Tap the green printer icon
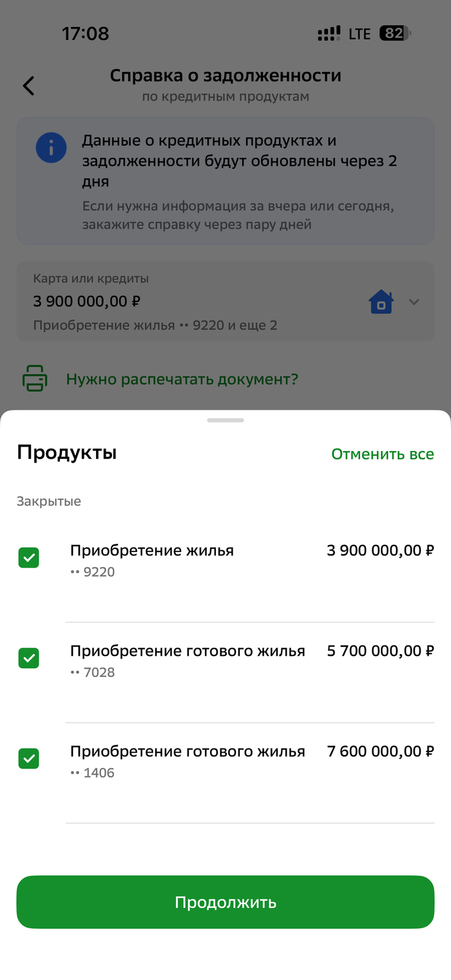This screenshot has height=980, width=451. coord(35,378)
